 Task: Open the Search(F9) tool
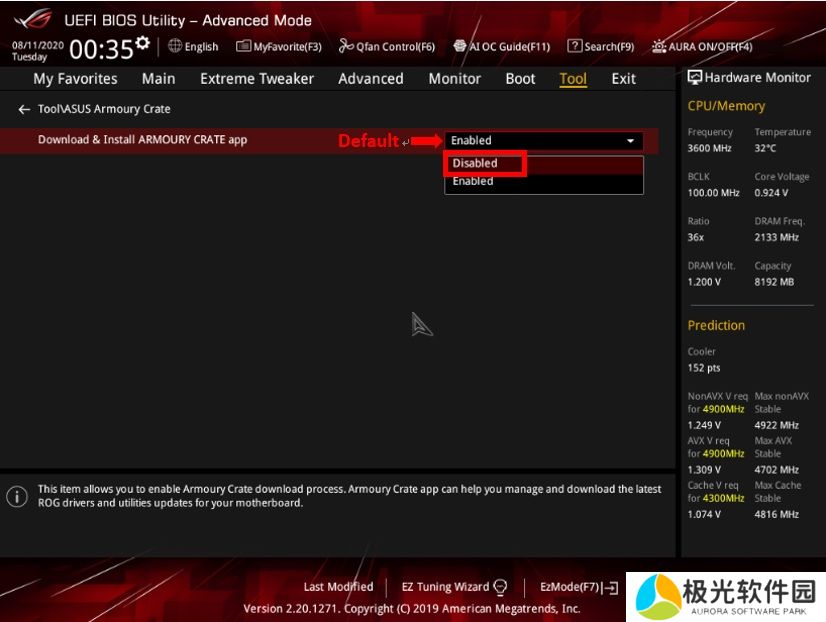[x=601, y=46]
